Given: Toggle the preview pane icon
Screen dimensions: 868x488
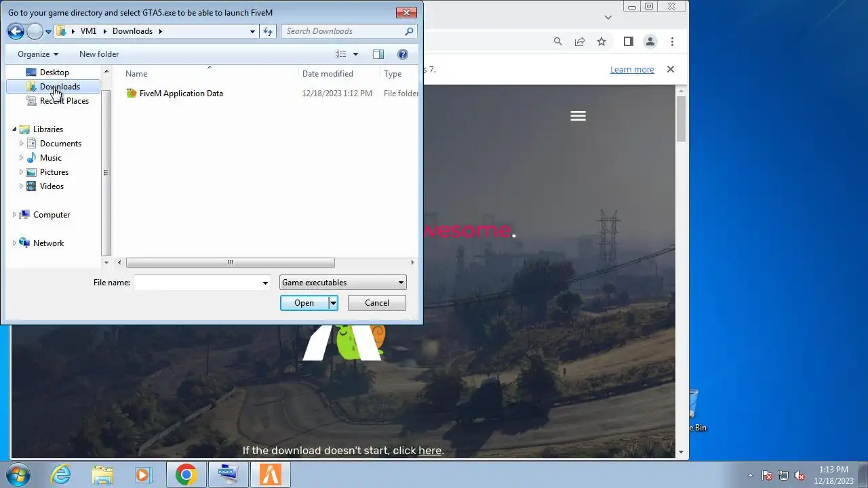Looking at the screenshot, I should click(378, 54).
